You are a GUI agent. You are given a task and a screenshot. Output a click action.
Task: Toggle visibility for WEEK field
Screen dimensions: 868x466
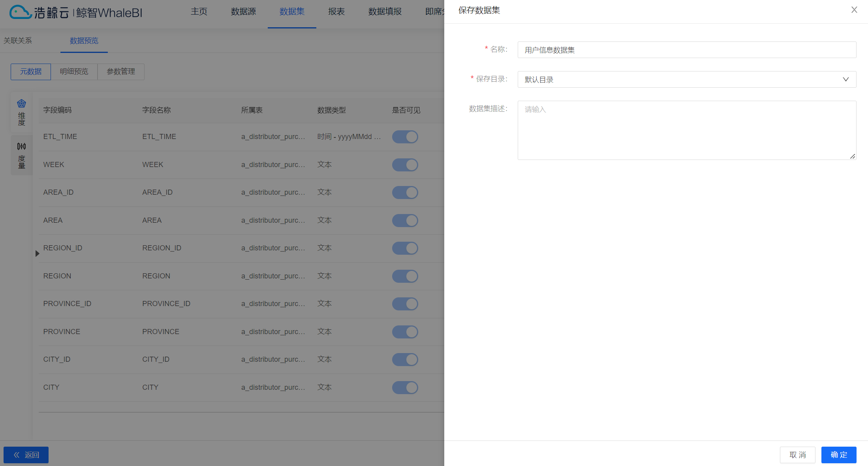[405, 165]
